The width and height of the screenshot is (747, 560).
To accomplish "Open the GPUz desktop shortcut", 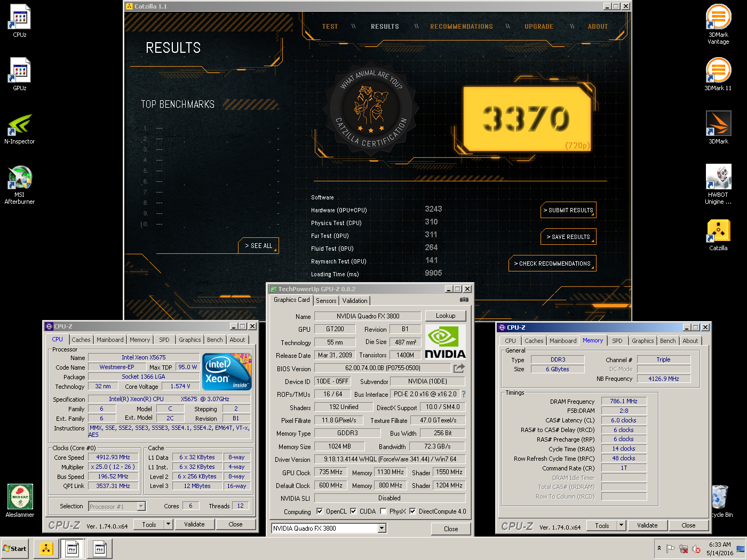I will click(x=20, y=74).
